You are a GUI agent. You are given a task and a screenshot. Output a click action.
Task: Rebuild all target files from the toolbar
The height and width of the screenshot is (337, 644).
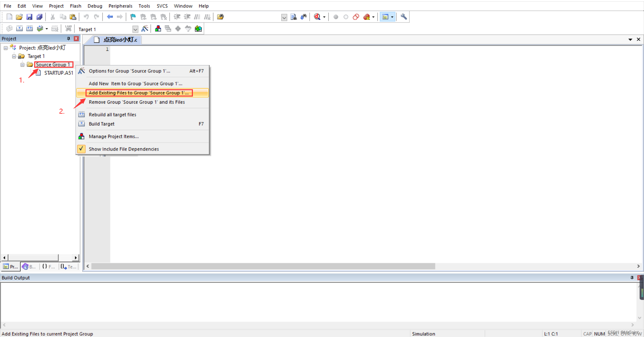point(30,29)
